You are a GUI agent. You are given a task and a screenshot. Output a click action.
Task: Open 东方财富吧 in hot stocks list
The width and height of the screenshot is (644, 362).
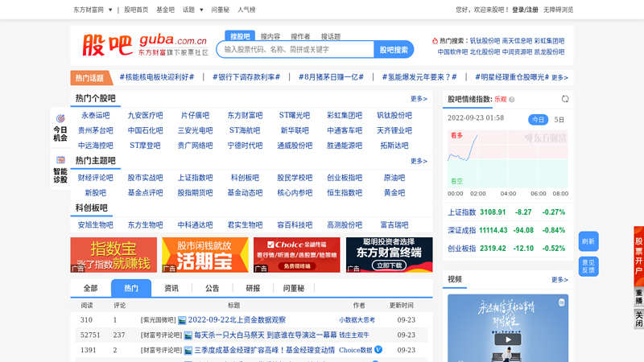click(x=245, y=115)
